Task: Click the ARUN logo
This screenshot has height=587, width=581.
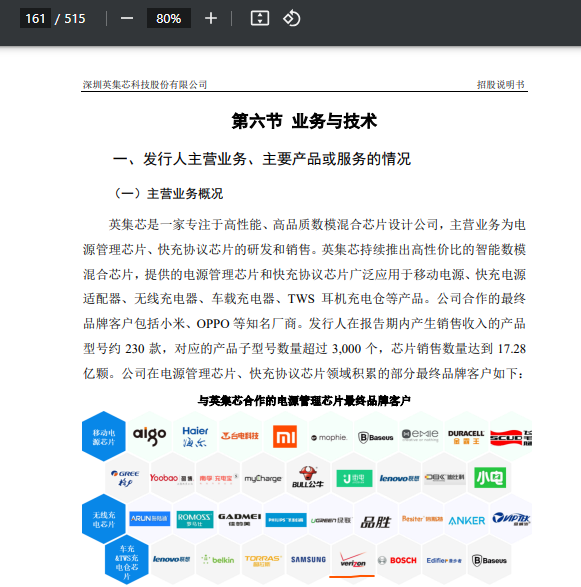Action: click(x=149, y=518)
